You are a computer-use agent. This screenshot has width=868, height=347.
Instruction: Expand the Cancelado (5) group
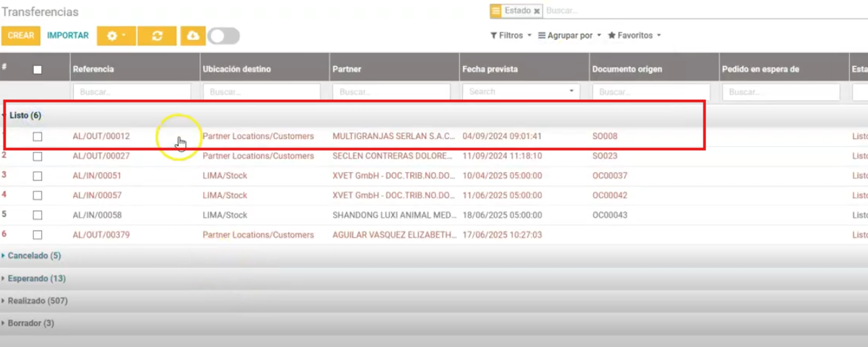click(x=34, y=255)
